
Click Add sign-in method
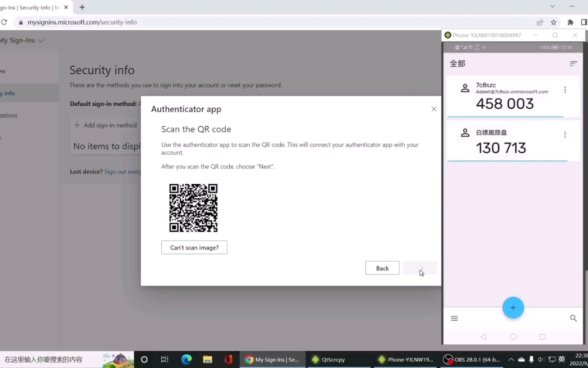(105, 125)
